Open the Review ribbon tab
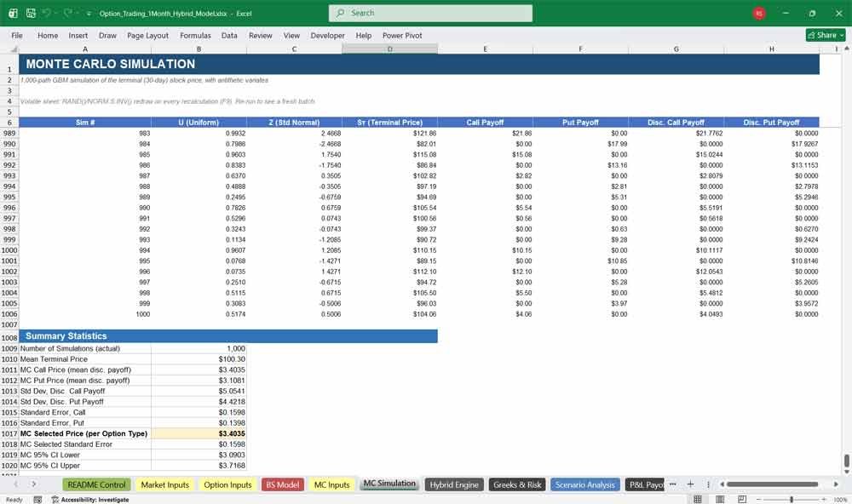 [x=260, y=35]
